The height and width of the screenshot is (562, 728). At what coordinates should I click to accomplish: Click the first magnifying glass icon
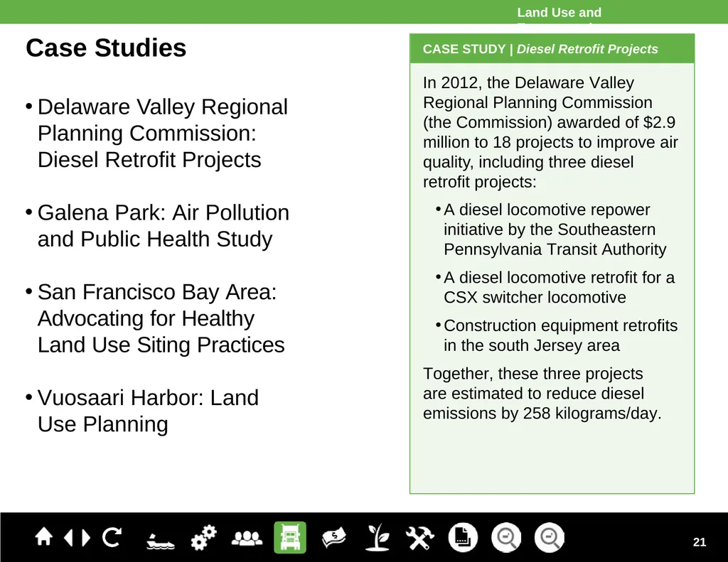point(506,537)
